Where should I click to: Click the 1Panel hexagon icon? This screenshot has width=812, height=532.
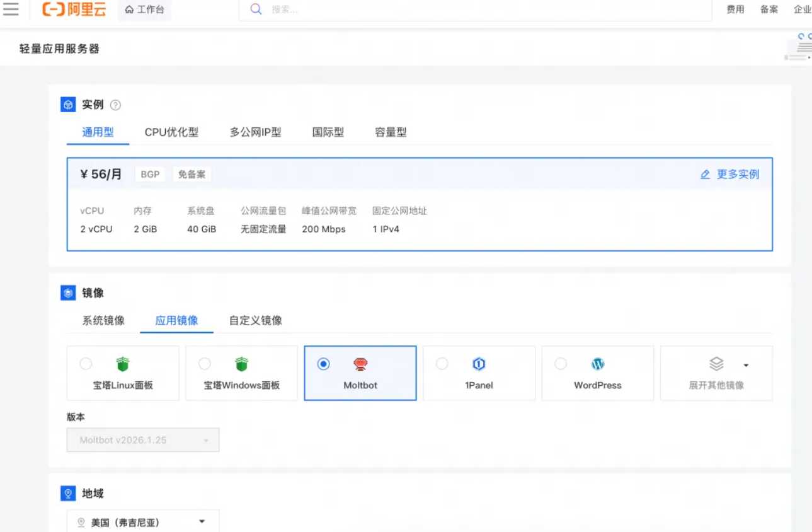[479, 364]
